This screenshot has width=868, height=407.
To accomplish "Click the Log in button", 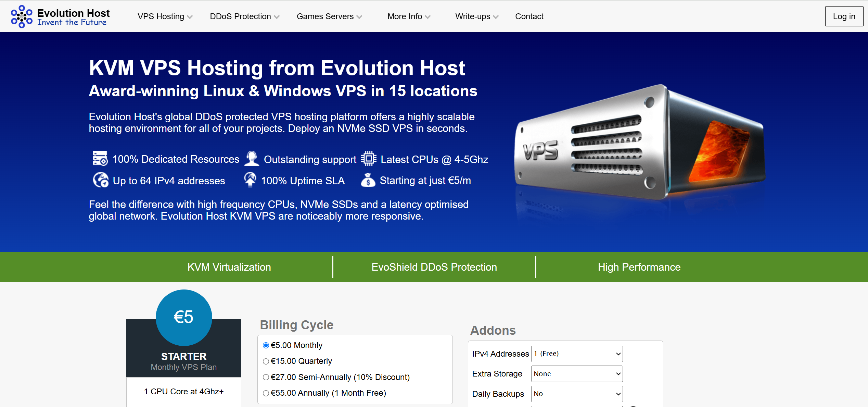I will pyautogui.click(x=844, y=16).
